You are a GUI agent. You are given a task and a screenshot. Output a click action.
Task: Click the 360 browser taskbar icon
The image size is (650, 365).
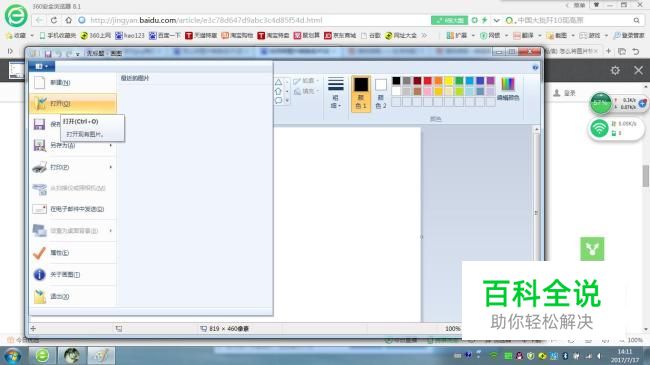coord(42,355)
